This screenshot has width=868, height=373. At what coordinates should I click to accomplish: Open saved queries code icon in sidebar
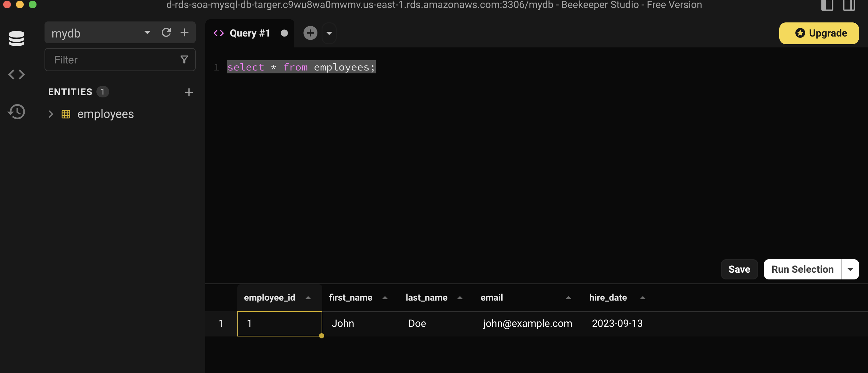pos(17,74)
